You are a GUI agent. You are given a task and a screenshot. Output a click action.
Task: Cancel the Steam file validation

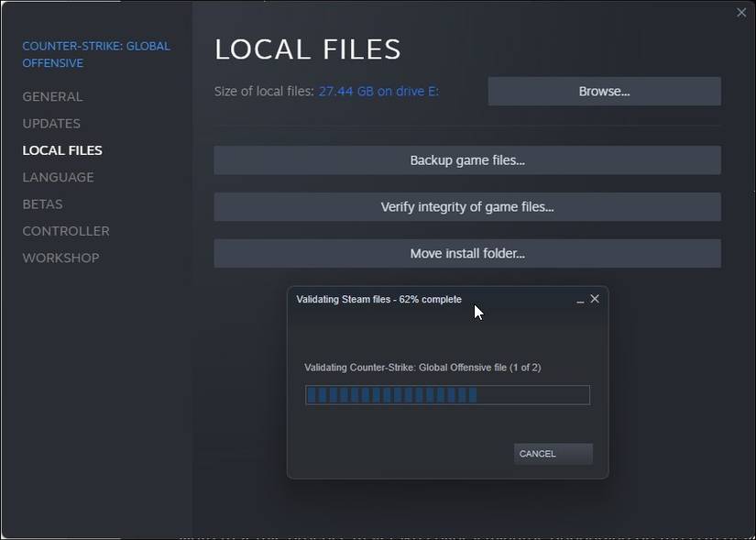(553, 454)
